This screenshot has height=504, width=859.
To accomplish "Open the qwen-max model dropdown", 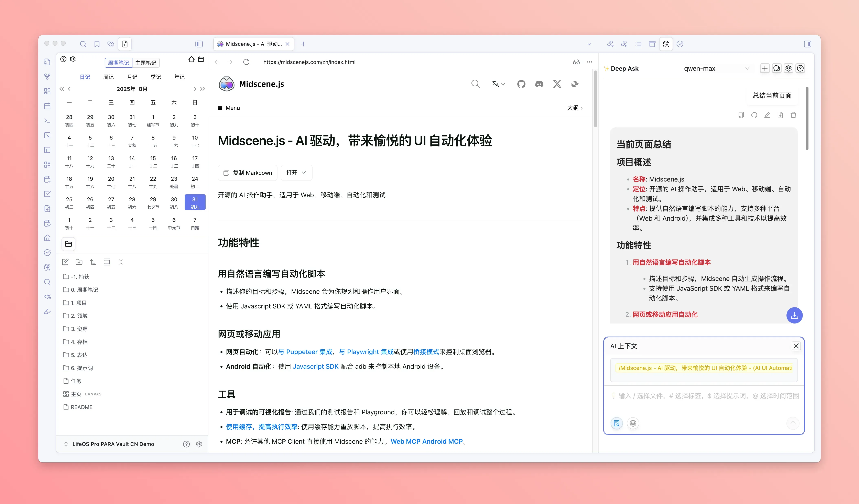I will pyautogui.click(x=716, y=68).
